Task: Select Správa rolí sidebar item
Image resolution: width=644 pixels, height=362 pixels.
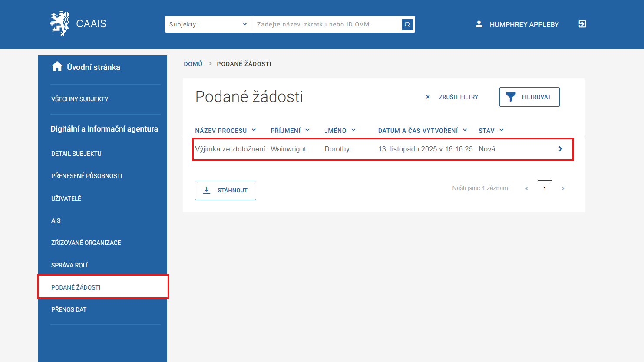Action: pyautogui.click(x=69, y=265)
